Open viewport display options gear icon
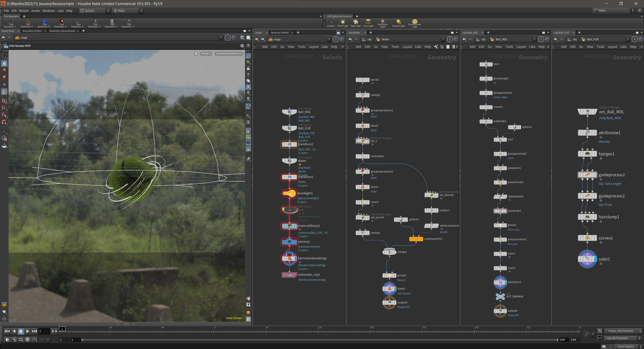 [x=242, y=46]
